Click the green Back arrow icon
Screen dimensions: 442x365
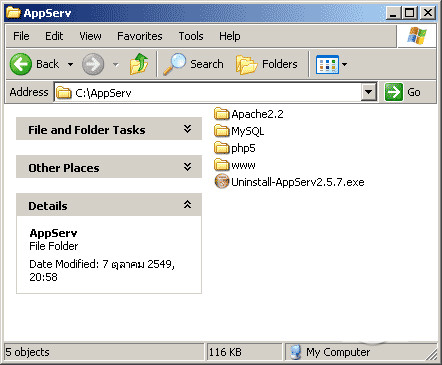tap(21, 64)
